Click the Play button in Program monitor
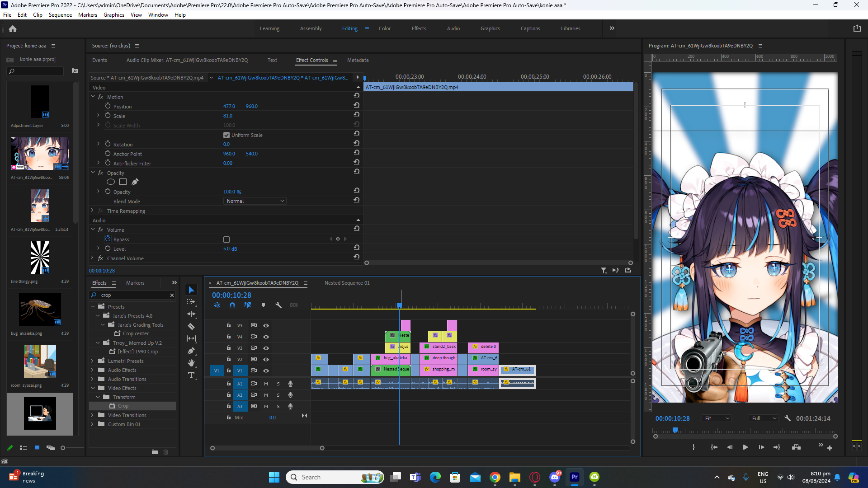The height and width of the screenshot is (488, 868). (x=745, y=447)
